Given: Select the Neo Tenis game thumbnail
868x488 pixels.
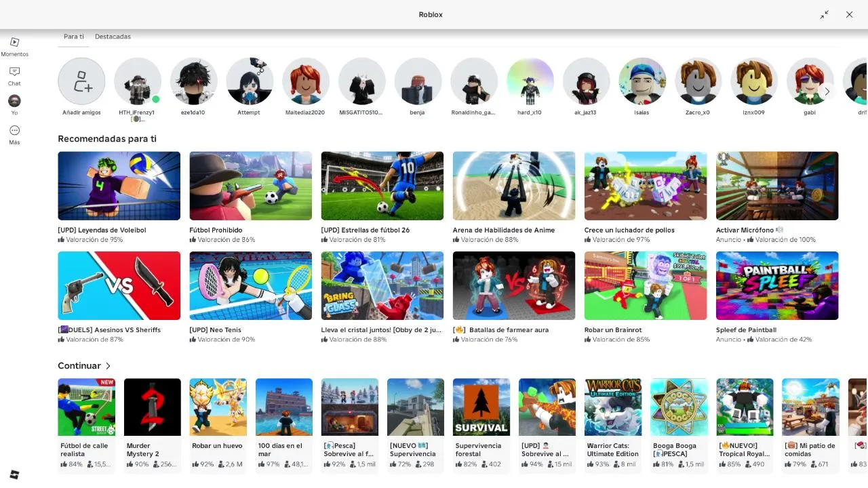Looking at the screenshot, I should (251, 285).
